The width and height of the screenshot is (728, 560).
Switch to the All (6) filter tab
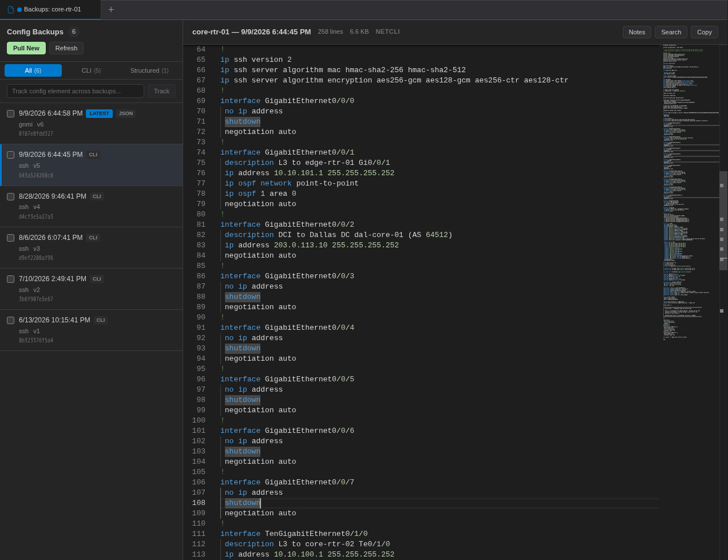pyautogui.click(x=33, y=70)
